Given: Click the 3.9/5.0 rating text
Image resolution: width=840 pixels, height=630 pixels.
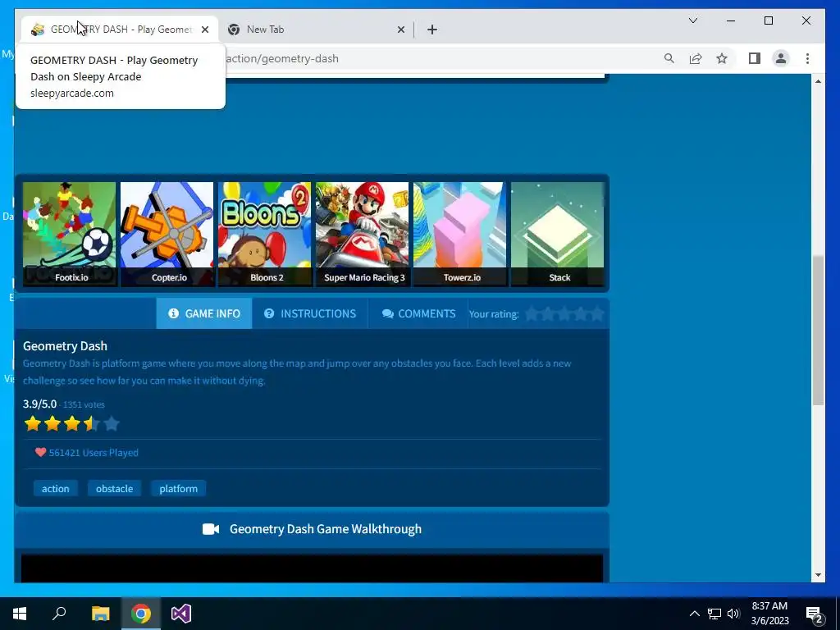Looking at the screenshot, I should [39, 404].
